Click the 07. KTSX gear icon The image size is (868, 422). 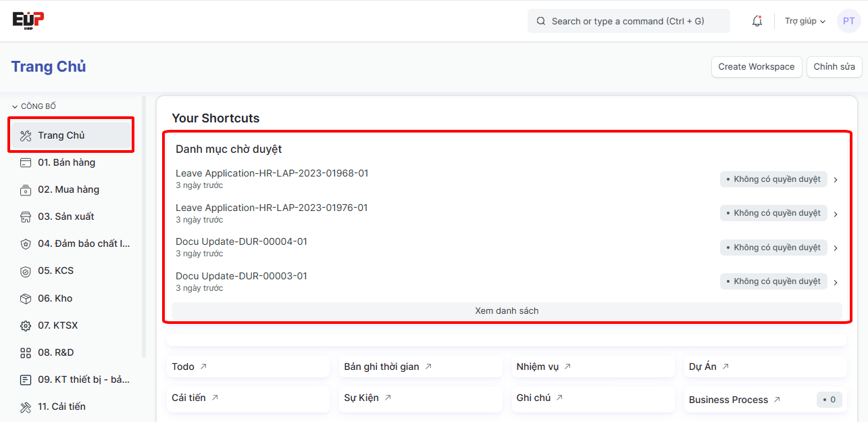[x=26, y=326]
